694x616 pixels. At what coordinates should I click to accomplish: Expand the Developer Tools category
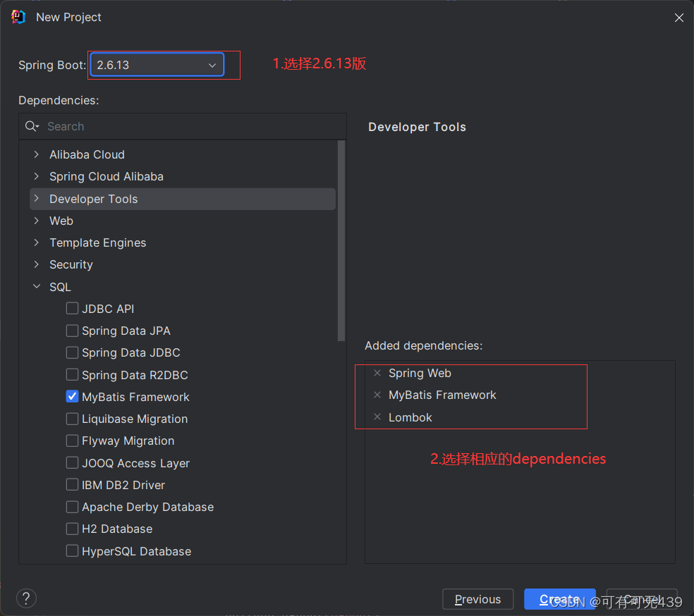tap(37, 199)
